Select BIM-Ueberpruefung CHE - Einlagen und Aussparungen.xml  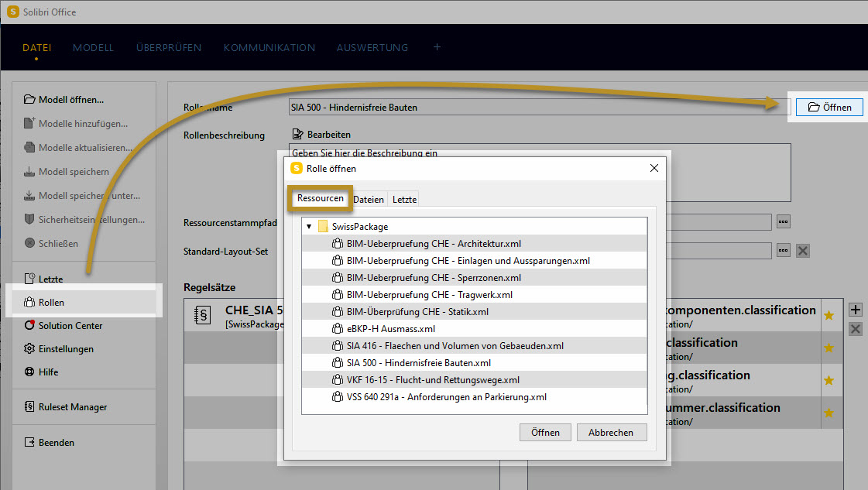pos(475,261)
